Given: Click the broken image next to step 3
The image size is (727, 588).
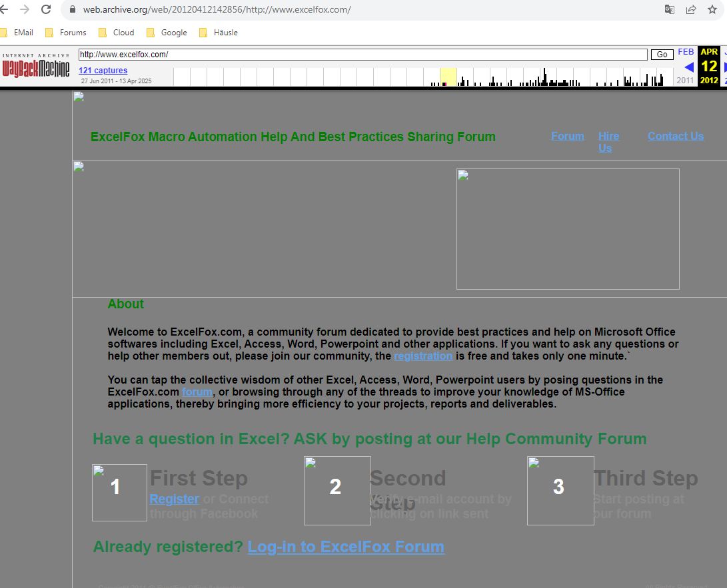Looking at the screenshot, I should pyautogui.click(x=560, y=491).
